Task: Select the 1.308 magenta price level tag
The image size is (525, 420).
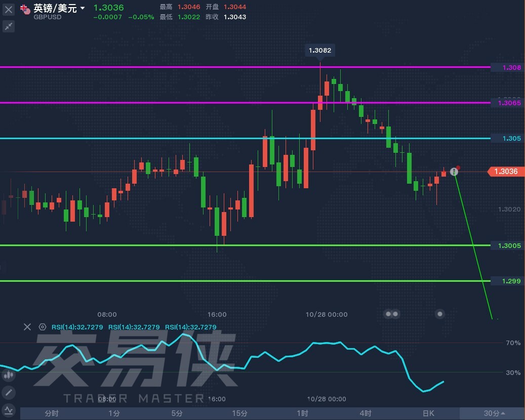Action: coord(508,68)
